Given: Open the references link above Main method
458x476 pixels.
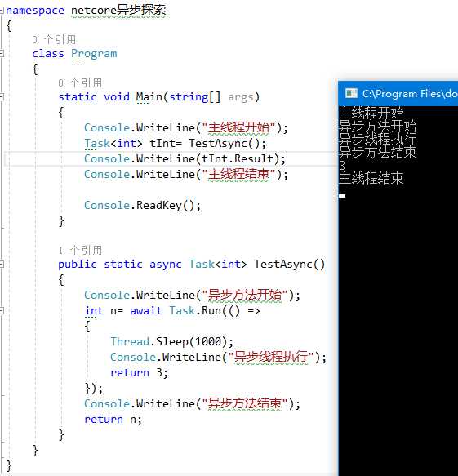Looking at the screenshot, I should (x=80, y=82).
